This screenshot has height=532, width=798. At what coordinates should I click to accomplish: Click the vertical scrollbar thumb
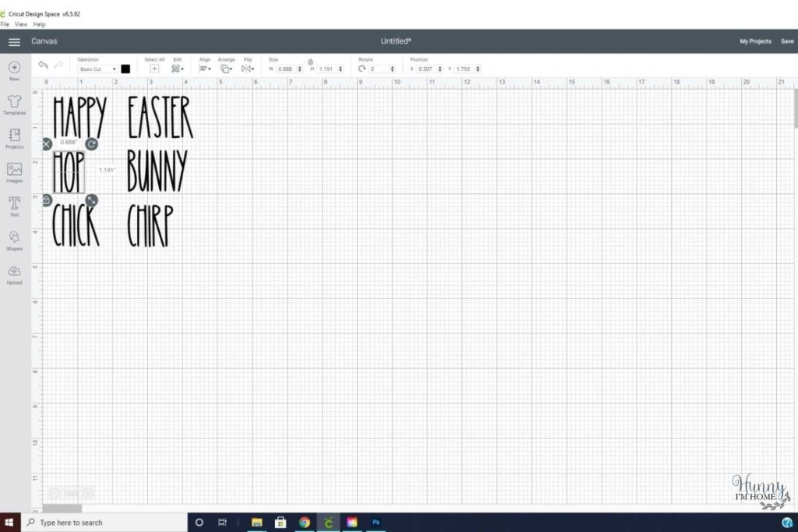coord(795,108)
